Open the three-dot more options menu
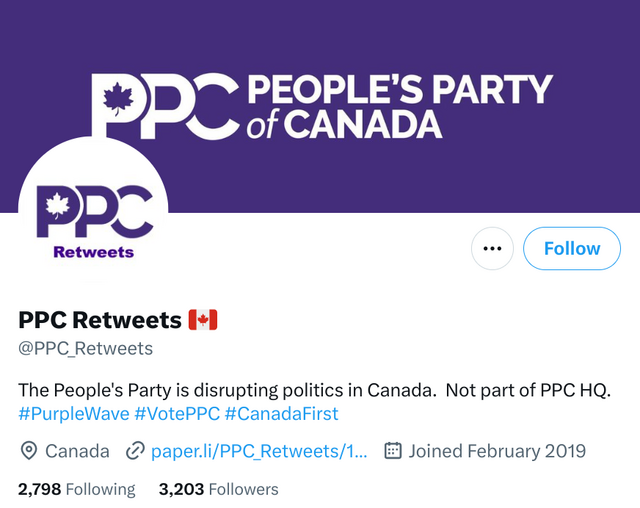The width and height of the screenshot is (640, 508). click(x=491, y=249)
